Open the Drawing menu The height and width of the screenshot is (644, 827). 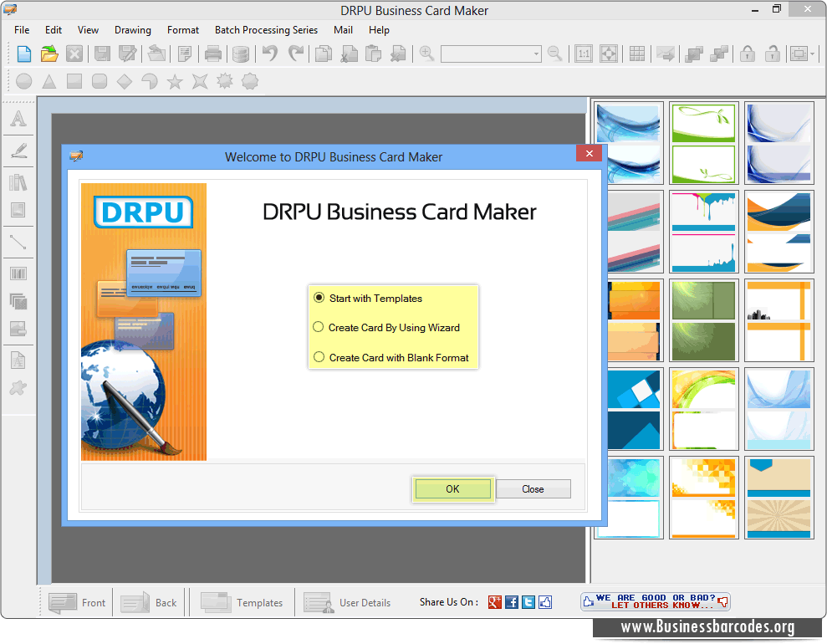(133, 30)
